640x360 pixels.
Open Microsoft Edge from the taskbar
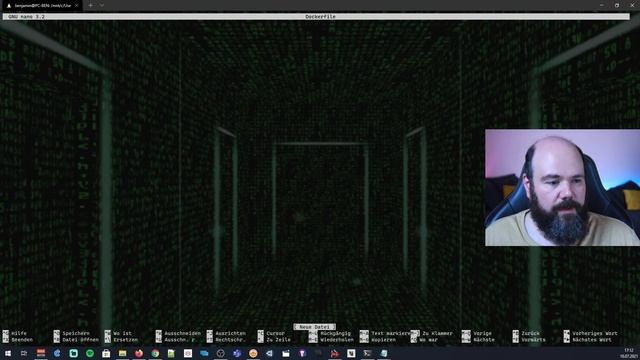(57, 353)
